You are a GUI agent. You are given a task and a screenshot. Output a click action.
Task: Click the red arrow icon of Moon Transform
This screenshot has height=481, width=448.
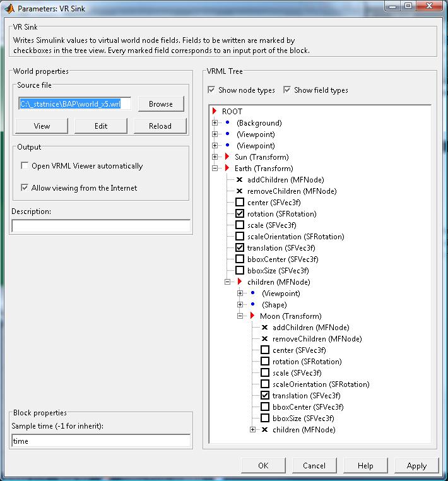tap(252, 316)
